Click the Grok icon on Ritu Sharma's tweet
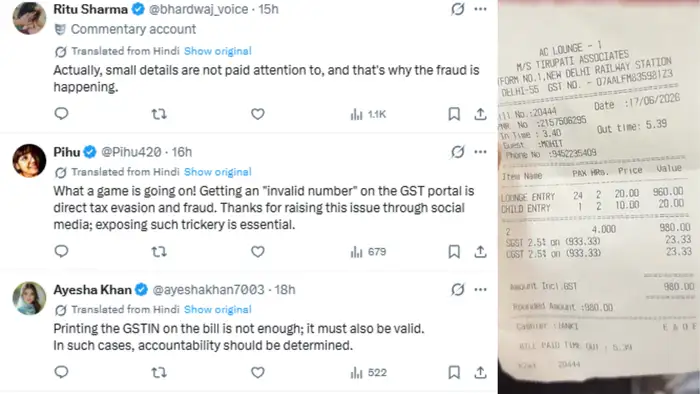This screenshot has height=394, width=700. click(458, 9)
